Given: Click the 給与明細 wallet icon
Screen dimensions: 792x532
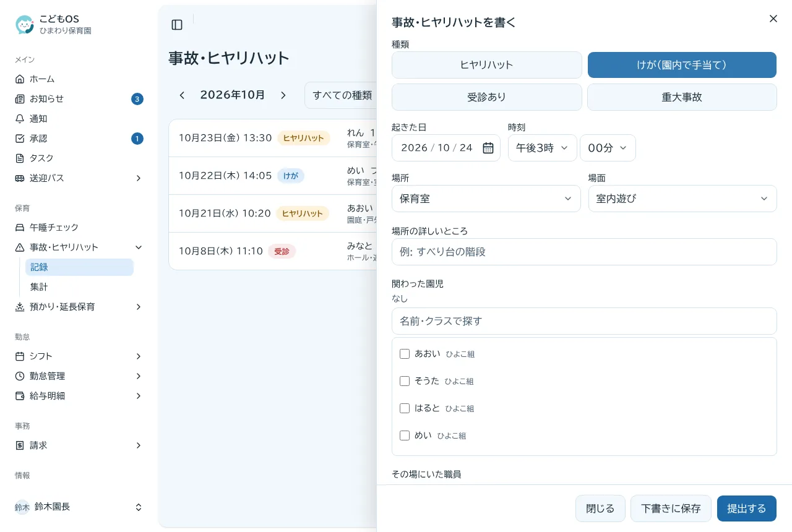Looking at the screenshot, I should [20, 396].
